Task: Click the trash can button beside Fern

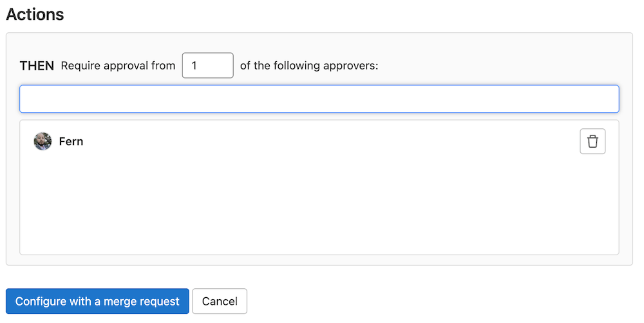Action: [x=592, y=141]
